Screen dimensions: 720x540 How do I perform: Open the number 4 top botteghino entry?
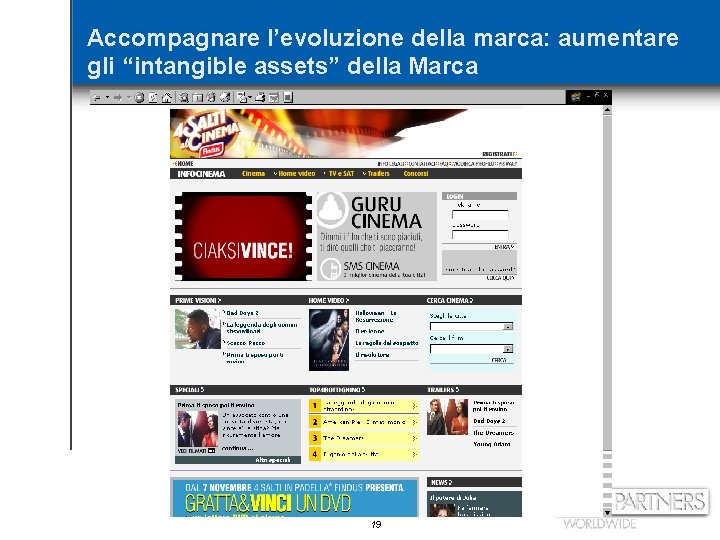(x=364, y=454)
